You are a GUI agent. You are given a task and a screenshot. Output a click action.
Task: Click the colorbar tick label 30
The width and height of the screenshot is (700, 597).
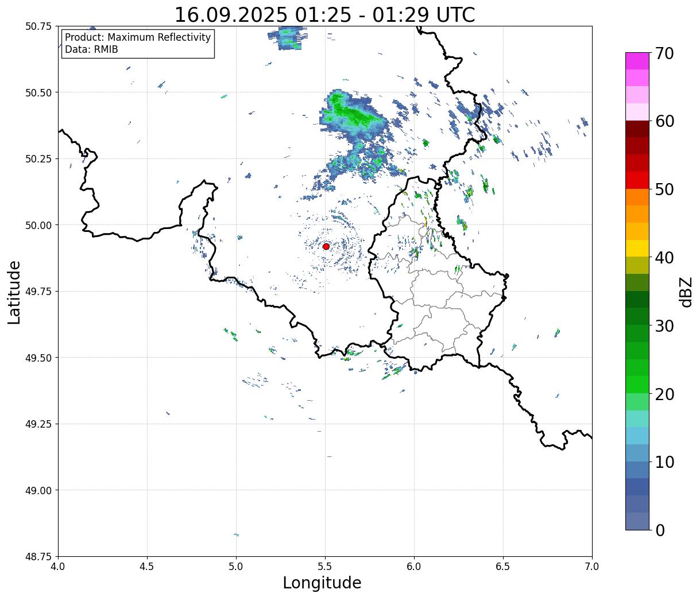(x=664, y=326)
